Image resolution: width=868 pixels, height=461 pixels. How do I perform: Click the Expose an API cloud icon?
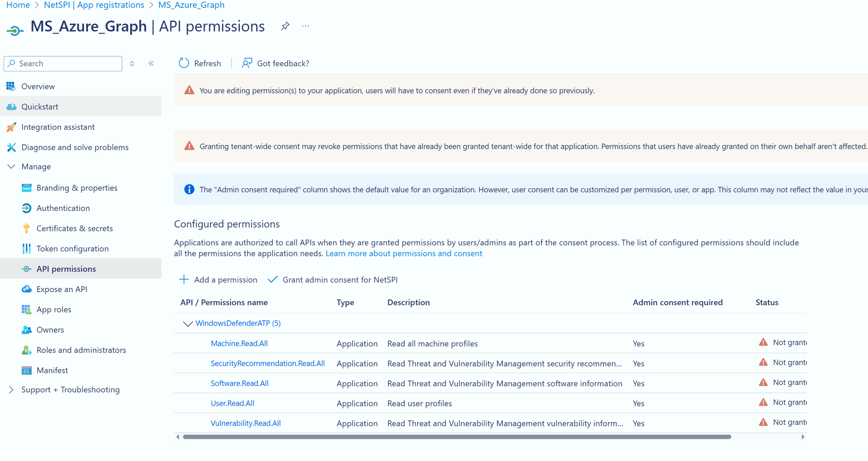tap(26, 289)
